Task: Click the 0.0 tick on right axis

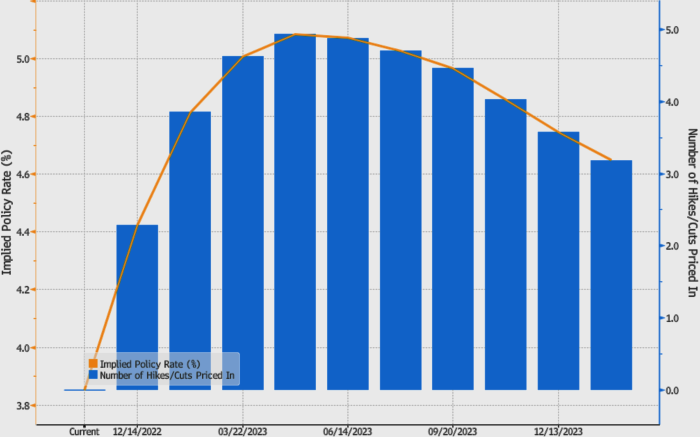Action: tap(673, 390)
